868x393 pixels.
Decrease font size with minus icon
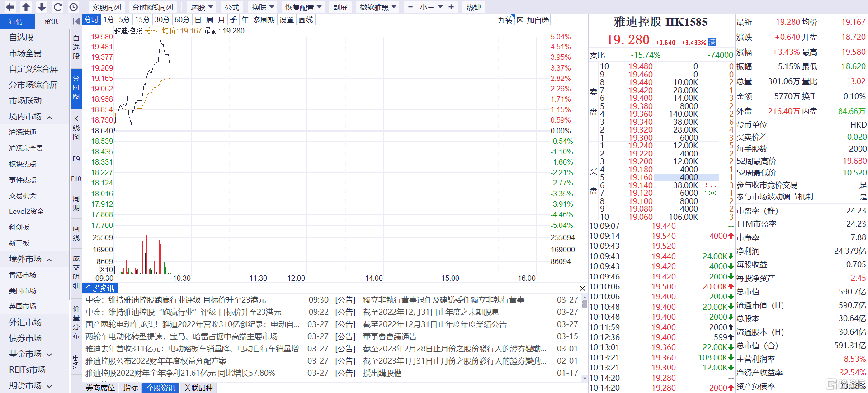click(x=410, y=7)
